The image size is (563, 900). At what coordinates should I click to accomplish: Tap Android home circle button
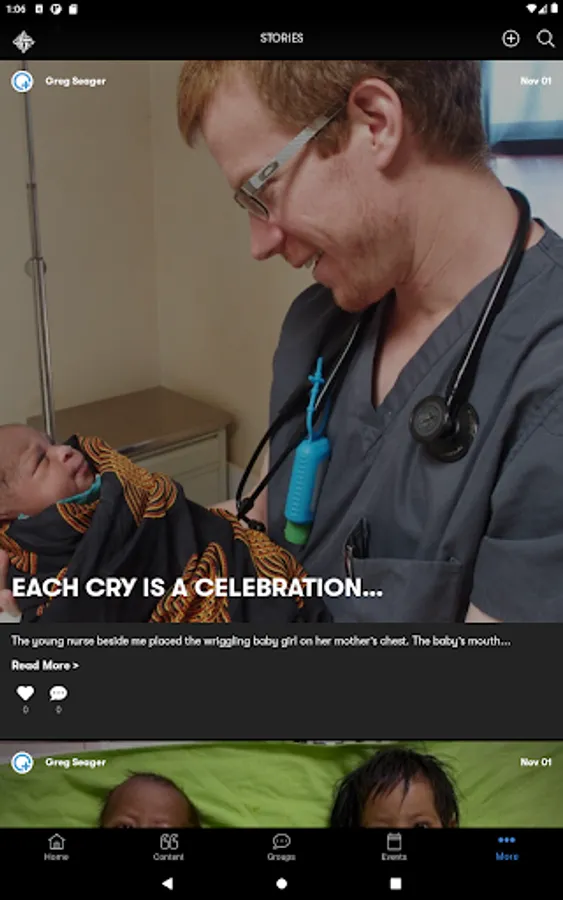point(281,883)
